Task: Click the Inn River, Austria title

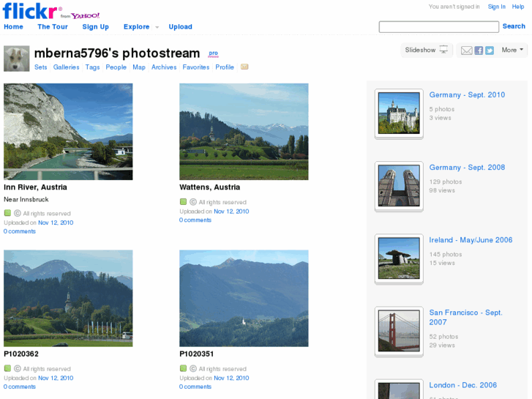Action: pos(35,187)
